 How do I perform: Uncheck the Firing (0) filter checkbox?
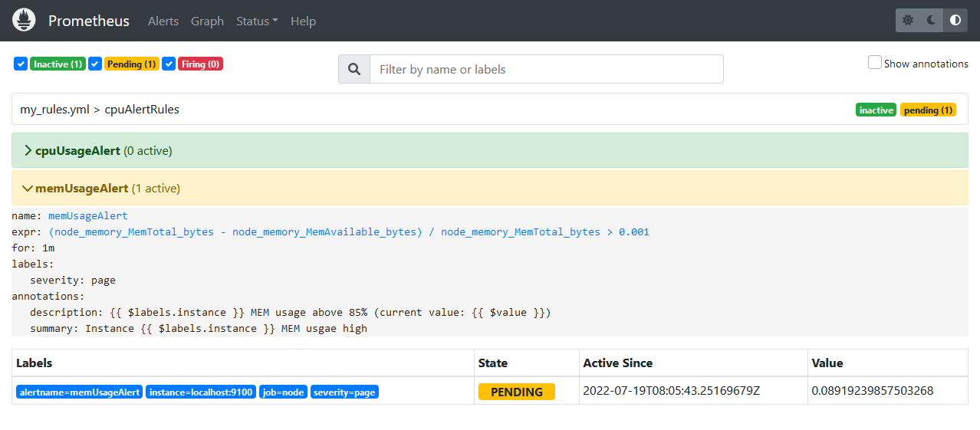pos(169,64)
